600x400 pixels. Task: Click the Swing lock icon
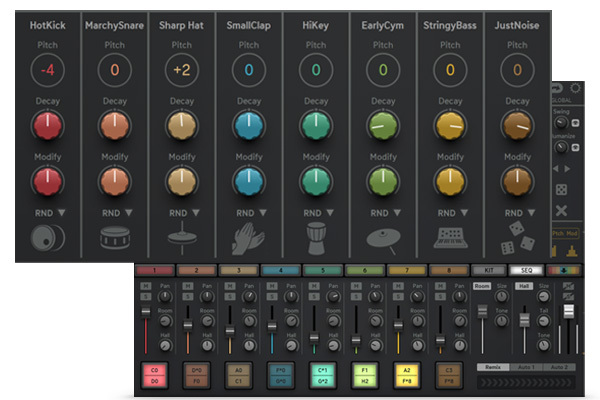(x=575, y=123)
